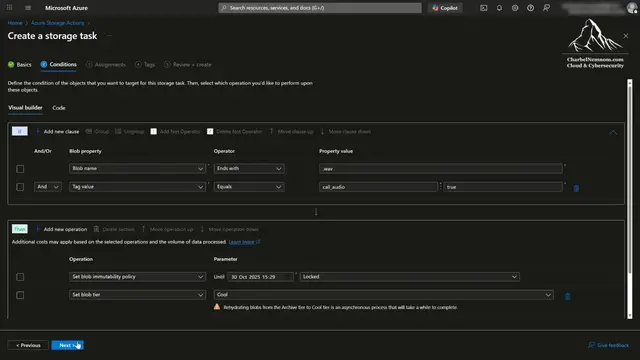Delete the Set blob tier operation

coord(567,296)
